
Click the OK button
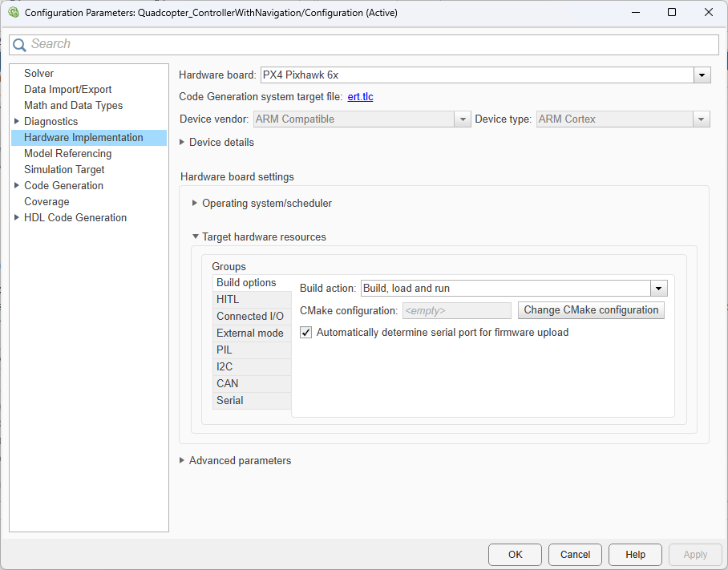515,555
